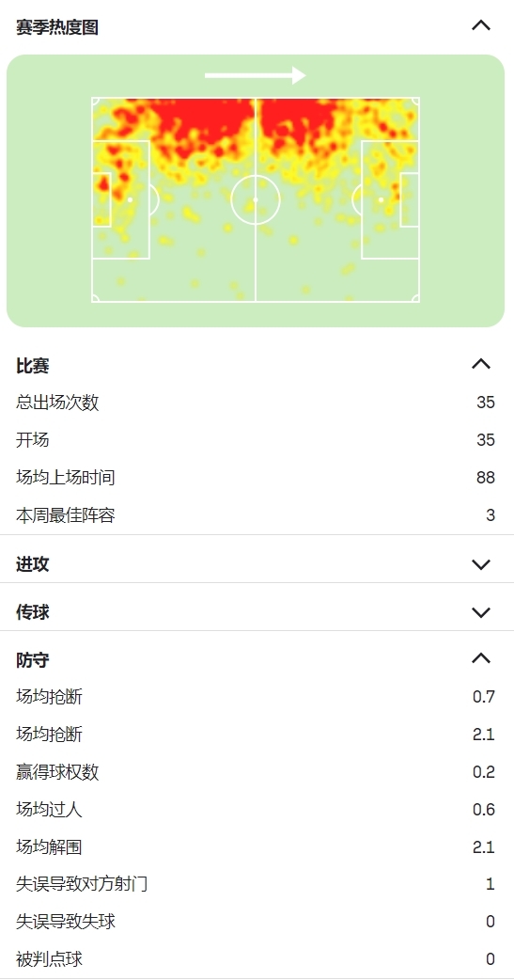Collapse the 防守 section chevron
The image size is (514, 980).
click(481, 658)
